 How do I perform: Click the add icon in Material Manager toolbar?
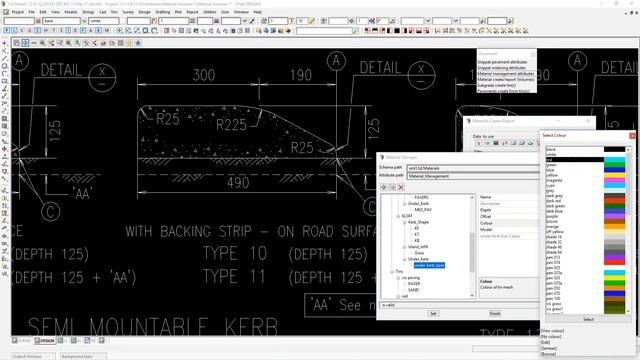pyautogui.click(x=384, y=187)
